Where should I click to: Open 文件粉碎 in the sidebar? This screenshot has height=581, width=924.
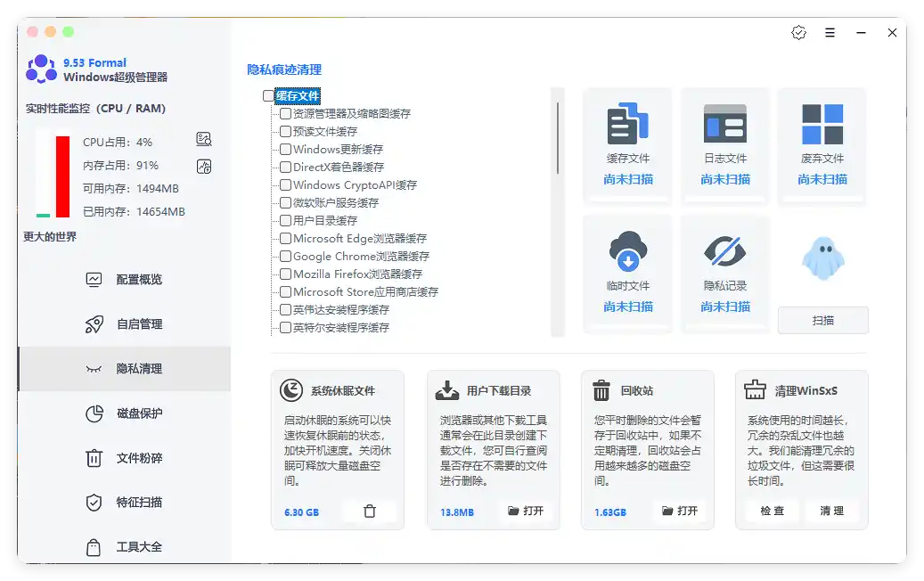(125, 458)
